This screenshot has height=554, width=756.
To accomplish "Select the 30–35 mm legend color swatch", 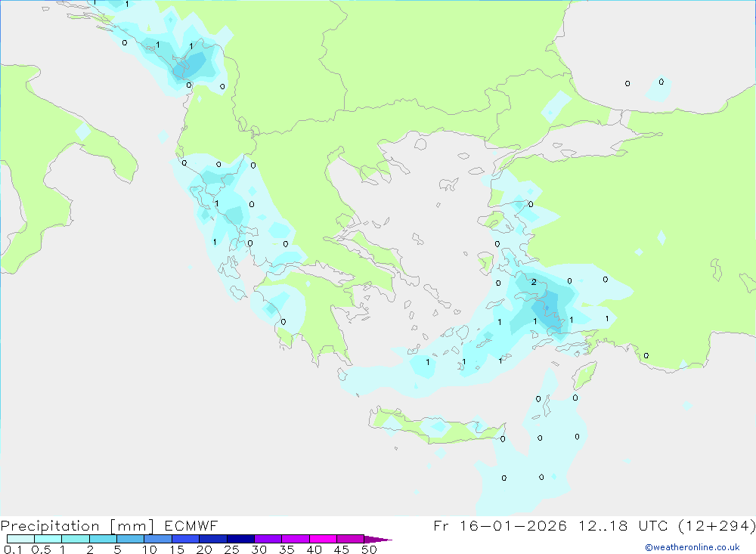I will pos(268,539).
